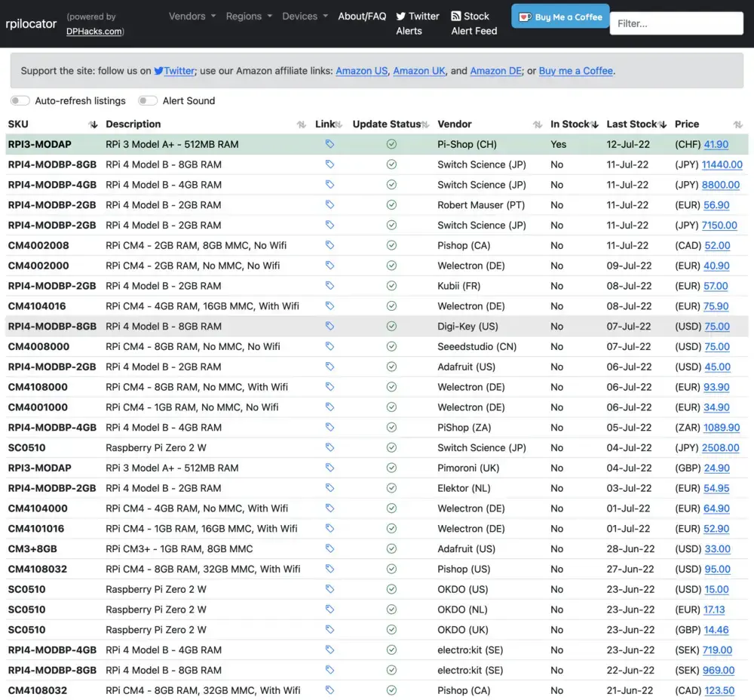Click update status check for Adafruit CM3+8GB row
Screen dimensions: 754x700
[391, 548]
